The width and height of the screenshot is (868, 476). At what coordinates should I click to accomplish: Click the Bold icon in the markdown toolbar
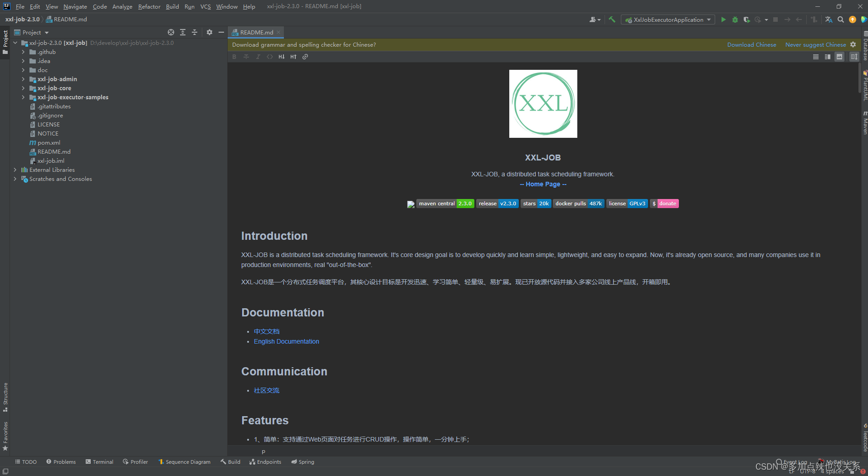click(234, 57)
